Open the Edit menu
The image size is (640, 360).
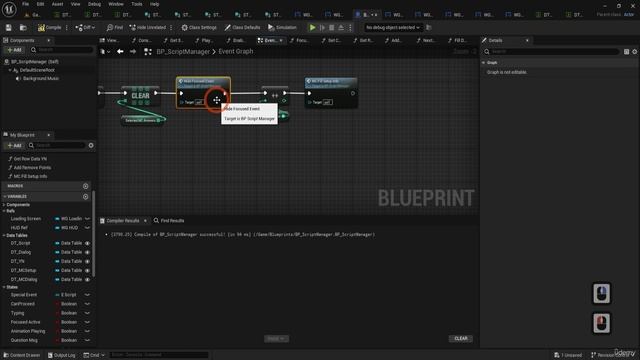click(x=40, y=4)
